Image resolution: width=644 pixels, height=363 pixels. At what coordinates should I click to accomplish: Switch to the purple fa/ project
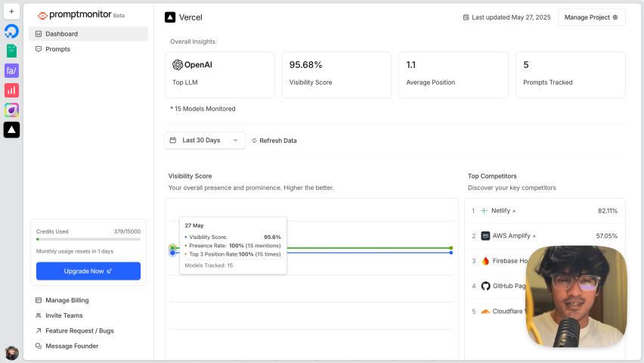(11, 70)
